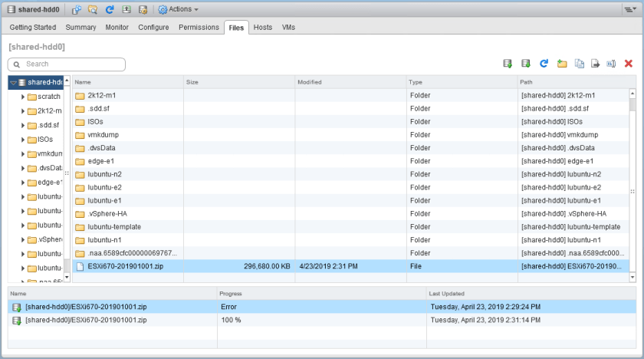Click the upload file to datastore icon

508,64
